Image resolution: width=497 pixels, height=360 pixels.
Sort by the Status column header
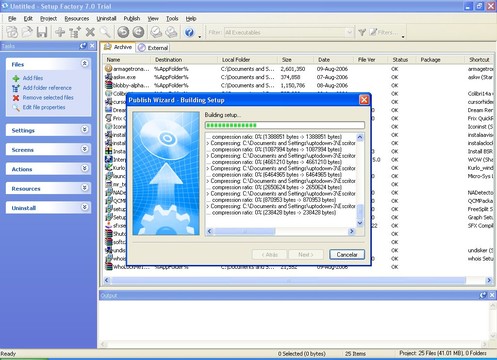403,60
